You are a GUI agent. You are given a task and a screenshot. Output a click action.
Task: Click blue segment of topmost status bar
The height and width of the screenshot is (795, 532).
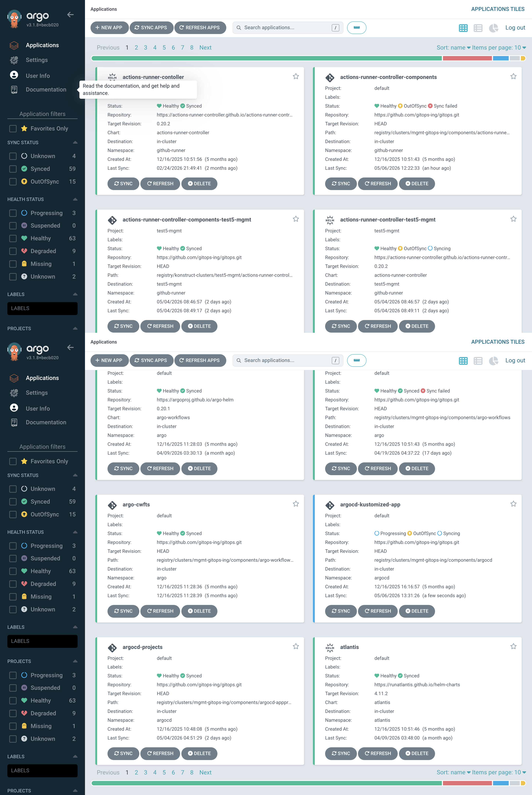click(500, 58)
